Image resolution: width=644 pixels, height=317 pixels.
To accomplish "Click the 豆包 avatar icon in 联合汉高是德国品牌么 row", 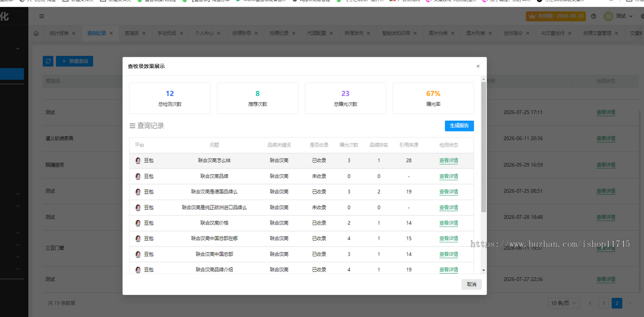I will coord(138,191).
